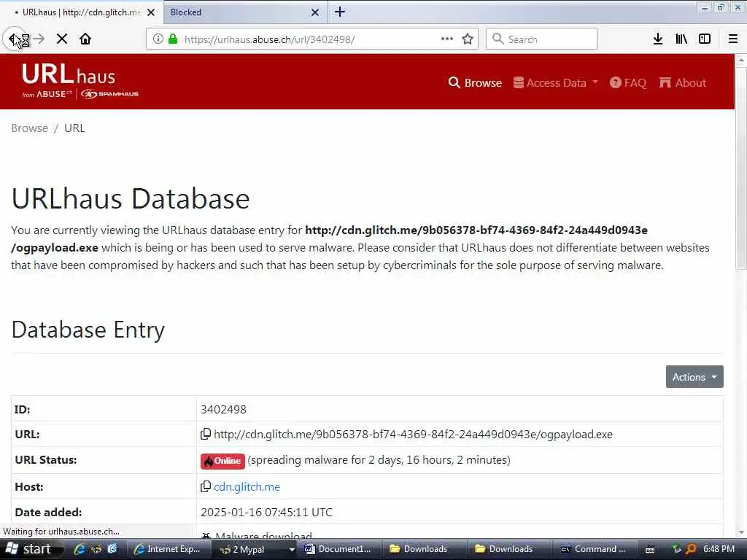Open the About page
Image resolution: width=747 pixels, height=560 pixels.
pos(682,83)
